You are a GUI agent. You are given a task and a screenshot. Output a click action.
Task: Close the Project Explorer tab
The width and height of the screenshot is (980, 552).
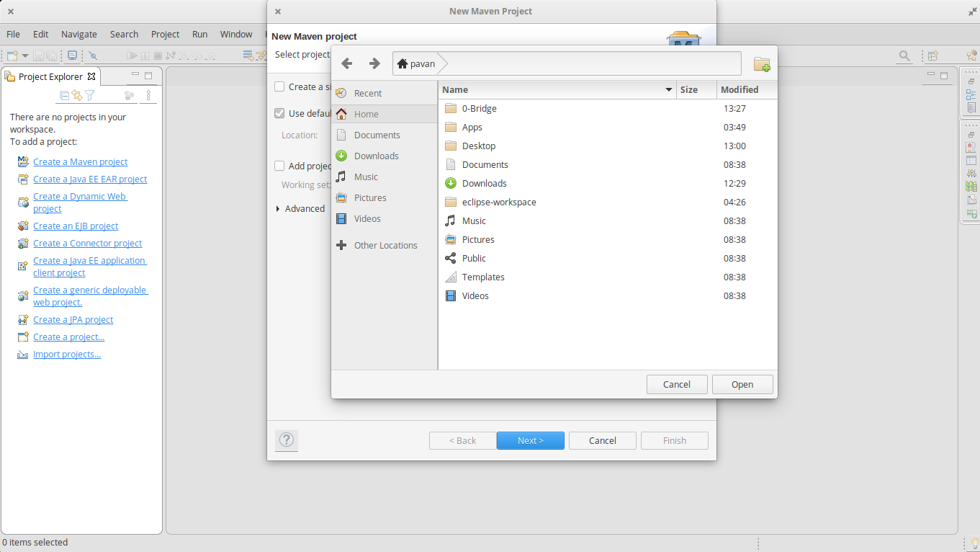point(91,76)
